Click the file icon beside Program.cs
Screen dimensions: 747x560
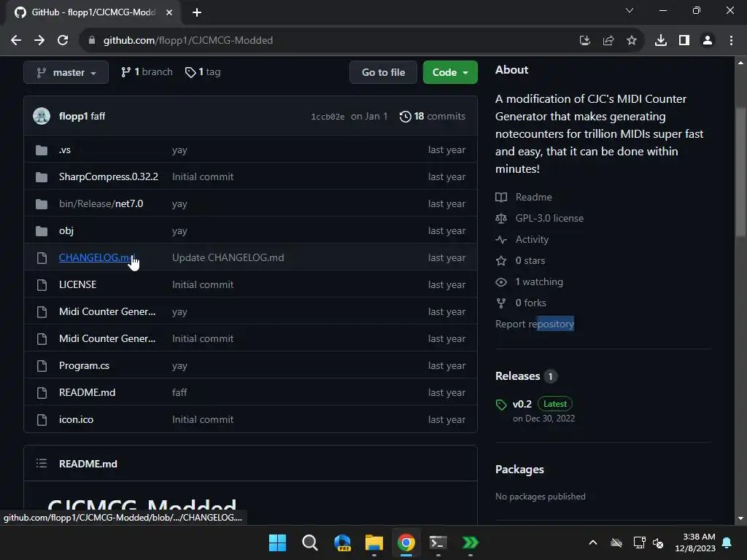pos(42,366)
